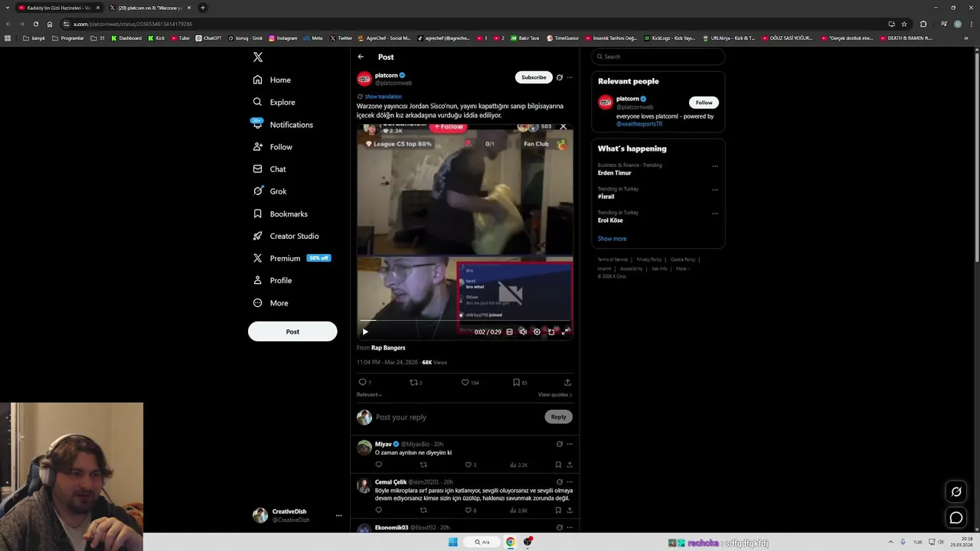Viewport: 980px width, 551px height.
Task: Mute the video volume
Action: [x=523, y=331]
